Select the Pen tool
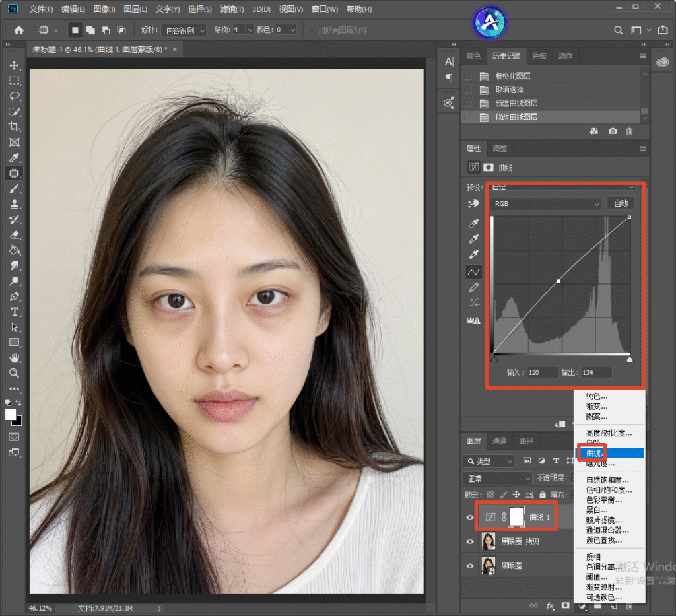Image resolution: width=676 pixels, height=616 pixels. [x=15, y=296]
